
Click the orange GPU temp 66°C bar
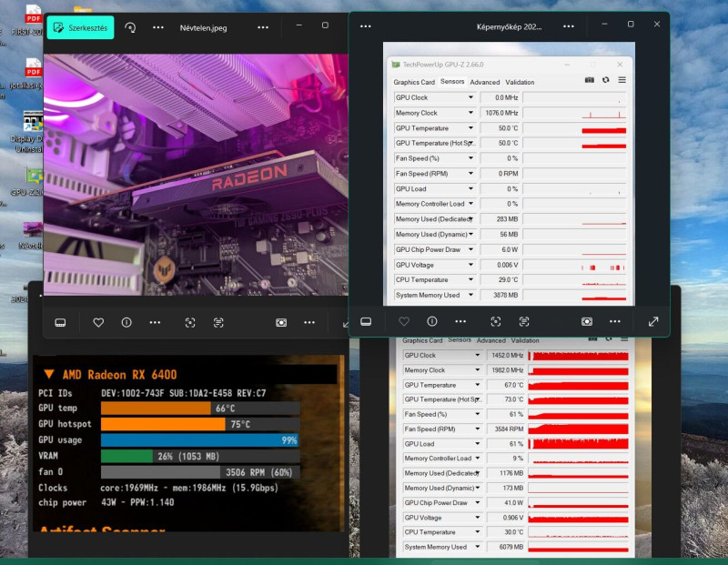click(156, 409)
